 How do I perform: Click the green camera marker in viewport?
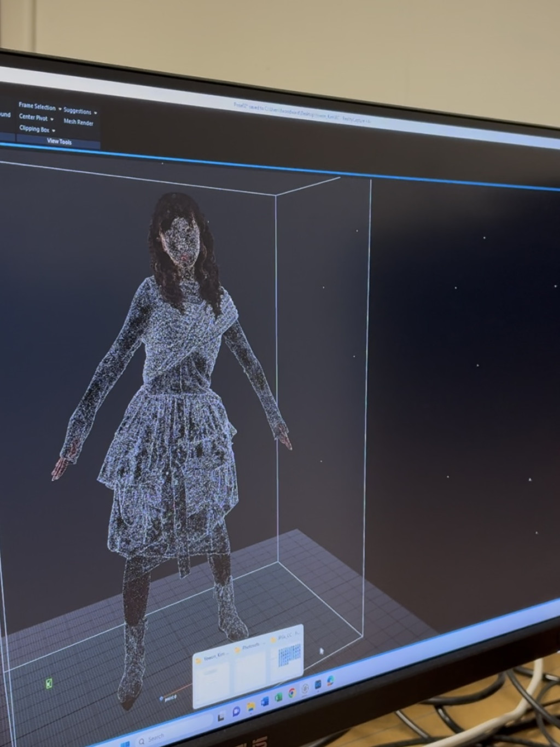click(x=49, y=683)
